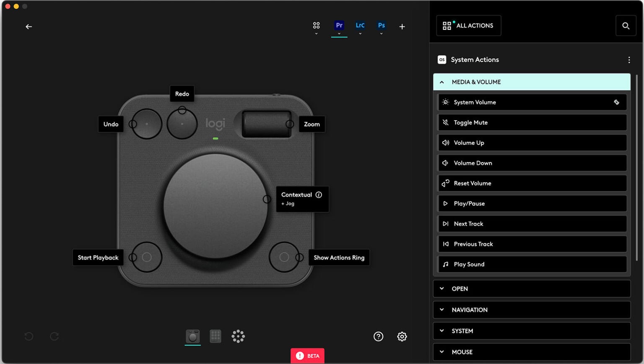Image resolution: width=644 pixels, height=364 pixels.
Task: Select the Photoshop profile tab
Action: tap(381, 26)
